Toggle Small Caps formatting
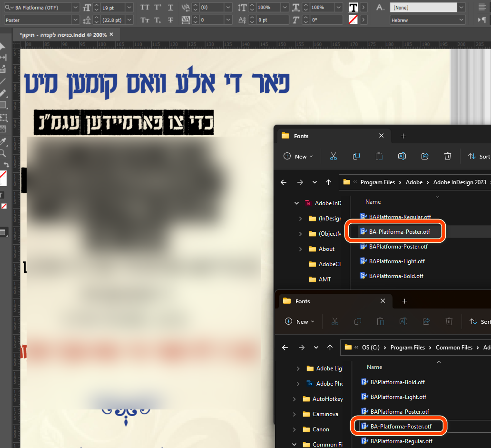The height and width of the screenshot is (448, 491). (145, 20)
